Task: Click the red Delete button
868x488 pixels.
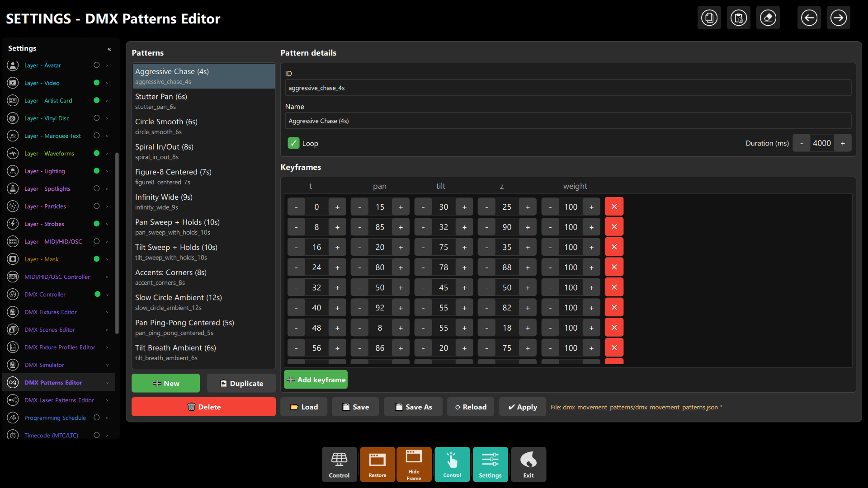Action: [x=203, y=407]
